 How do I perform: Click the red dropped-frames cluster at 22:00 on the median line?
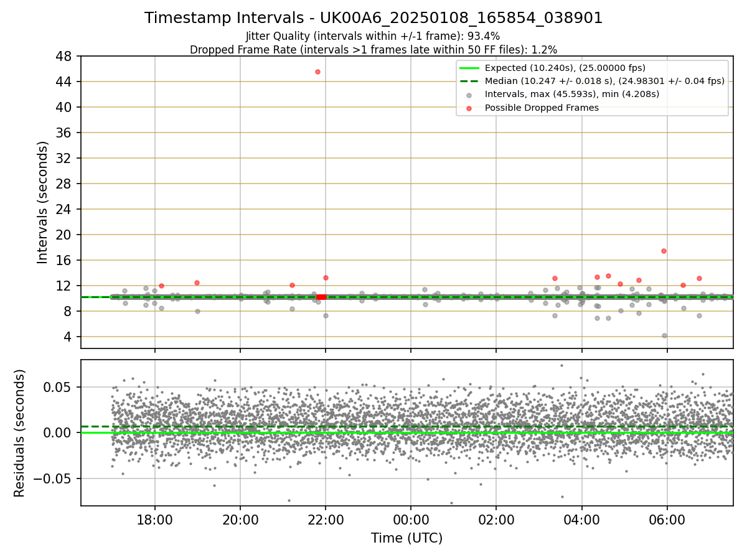point(321,297)
